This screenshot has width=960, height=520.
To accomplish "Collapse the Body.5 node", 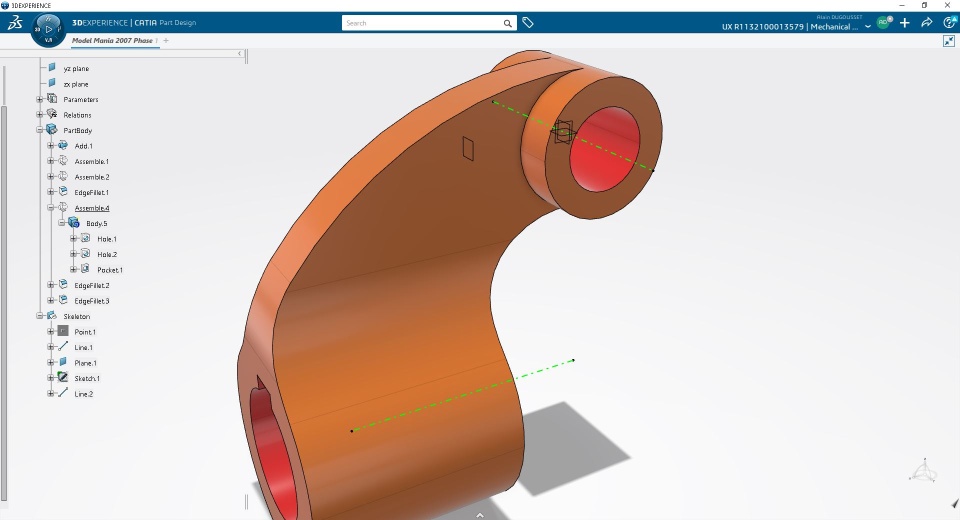I will [62, 223].
